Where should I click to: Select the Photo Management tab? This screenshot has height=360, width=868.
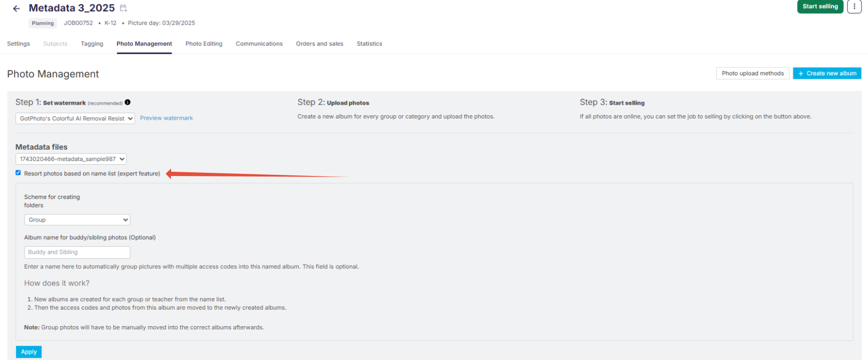click(x=144, y=44)
